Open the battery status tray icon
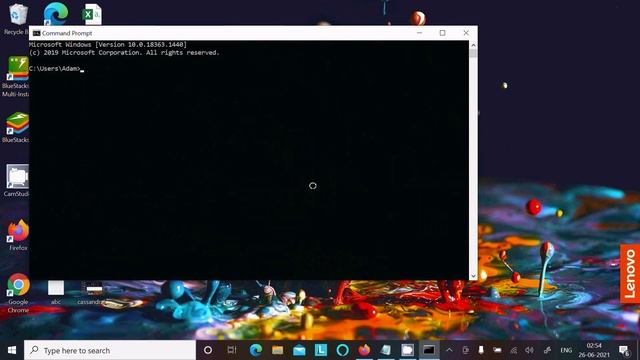 [x=497, y=350]
